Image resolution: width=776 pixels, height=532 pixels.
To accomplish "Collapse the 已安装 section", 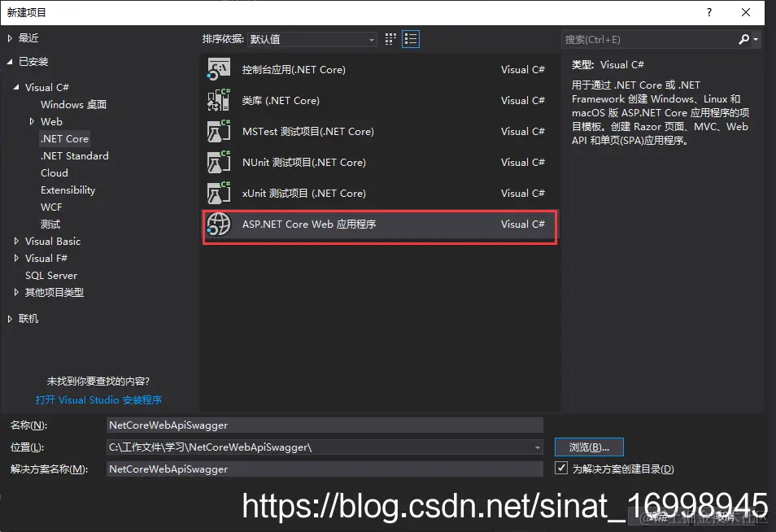I will 10,61.
